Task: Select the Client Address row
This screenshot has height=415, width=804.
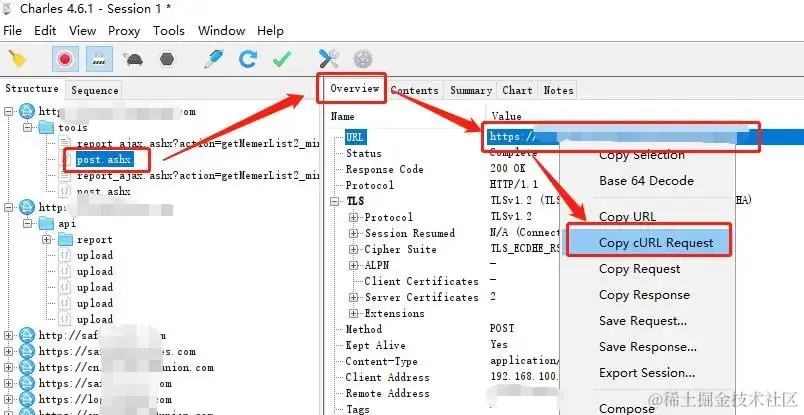Action: 388,378
